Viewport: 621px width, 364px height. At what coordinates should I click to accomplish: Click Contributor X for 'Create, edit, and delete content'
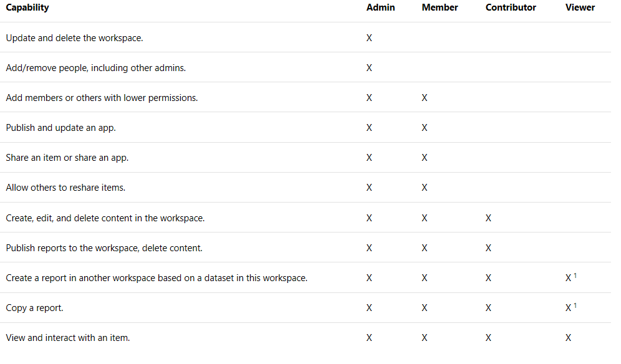[x=488, y=218]
